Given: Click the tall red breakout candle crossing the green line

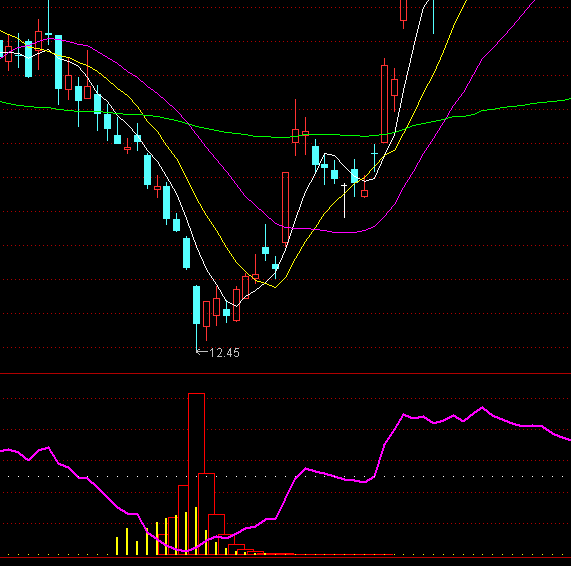Looking at the screenshot, I should coord(384,104).
